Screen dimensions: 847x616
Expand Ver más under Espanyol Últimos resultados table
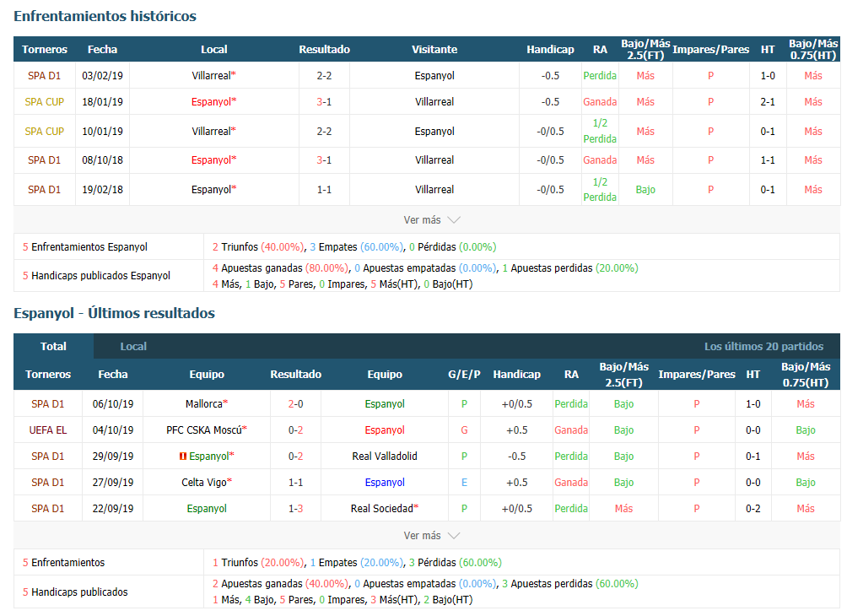click(432, 536)
